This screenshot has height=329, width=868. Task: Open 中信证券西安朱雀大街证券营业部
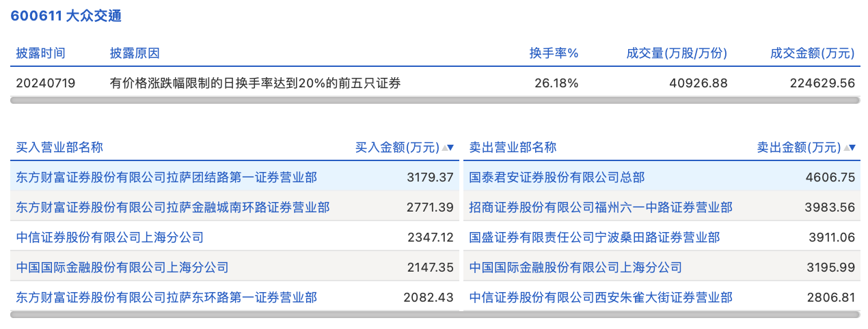click(x=601, y=298)
